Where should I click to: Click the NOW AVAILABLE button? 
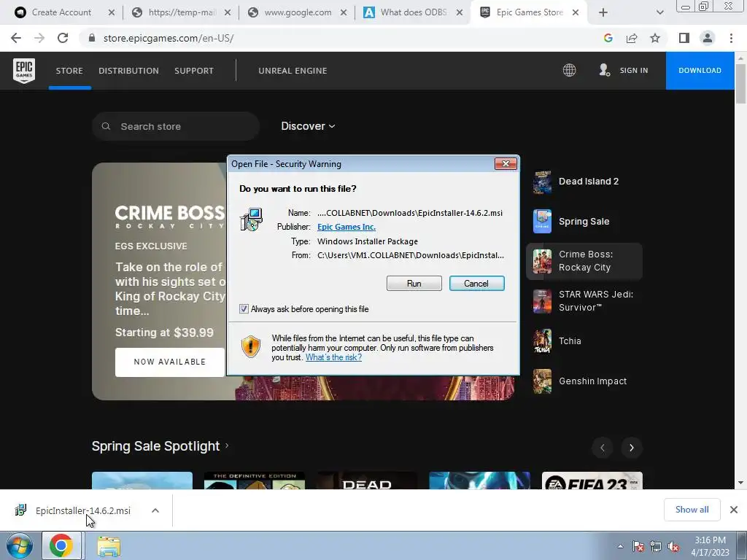[x=169, y=362]
